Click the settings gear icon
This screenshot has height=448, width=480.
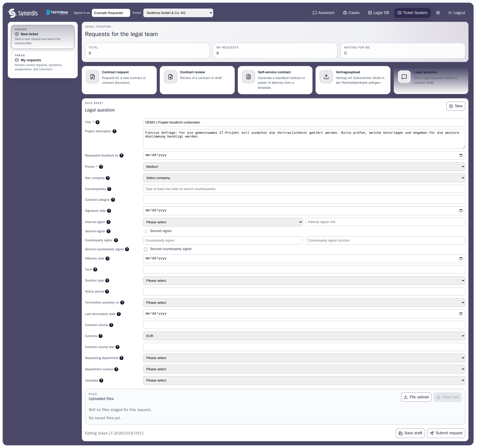pos(438,13)
